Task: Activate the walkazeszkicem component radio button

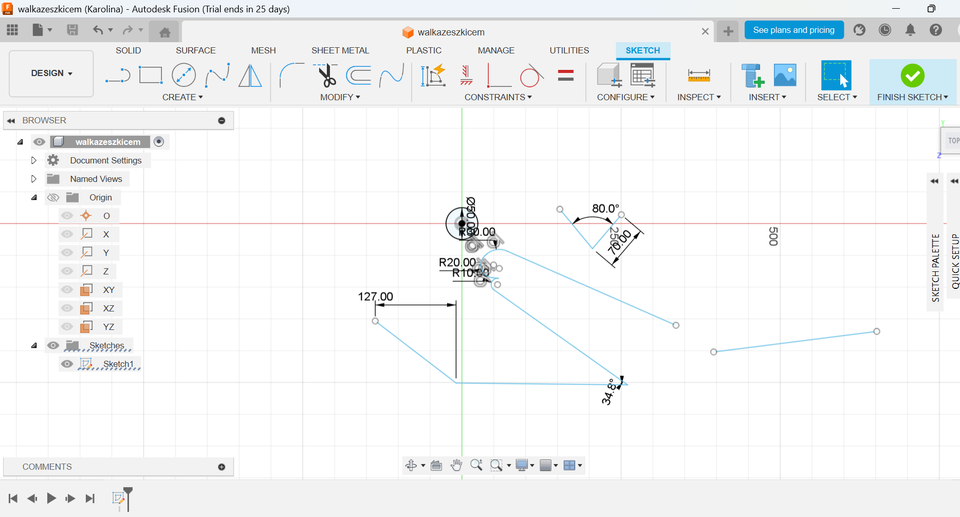Action: (x=159, y=142)
